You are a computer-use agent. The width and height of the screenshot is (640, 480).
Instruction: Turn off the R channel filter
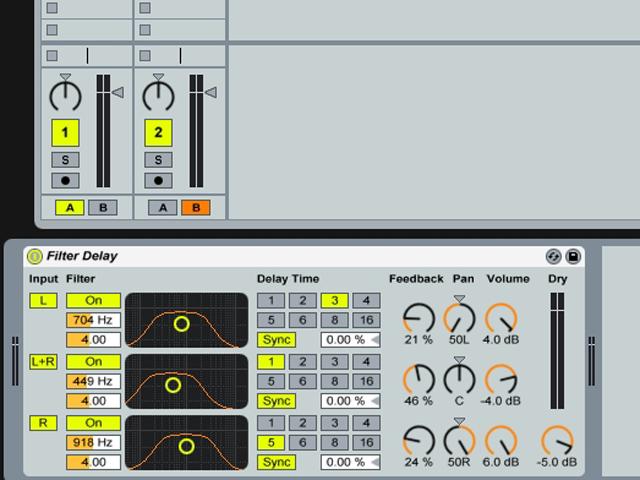[x=93, y=423]
